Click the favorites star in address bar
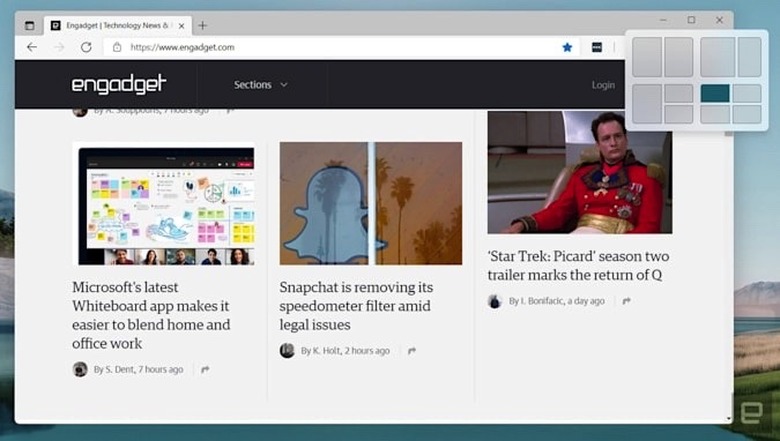Viewport: 780px width, 441px height. [567, 47]
